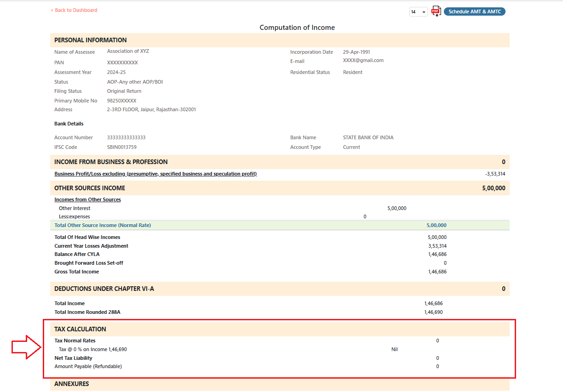This screenshot has width=563, height=392.
Task: Go back to Dashboard
Action: pos(74,10)
